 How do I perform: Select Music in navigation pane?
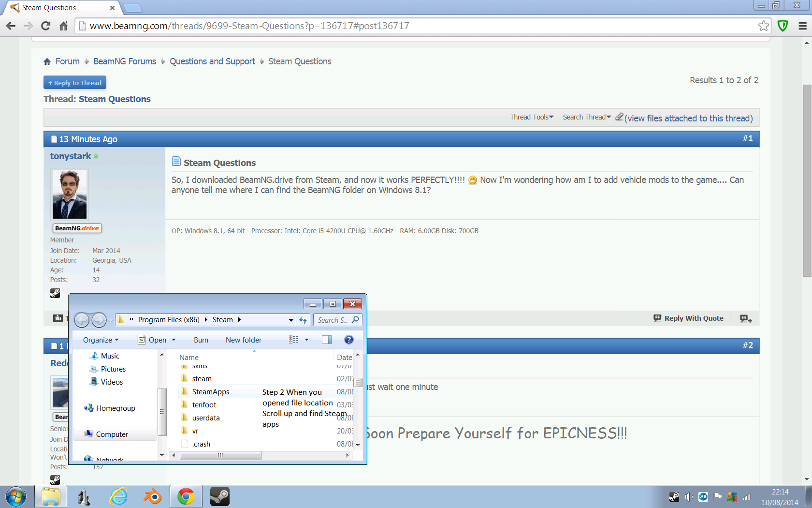click(110, 356)
